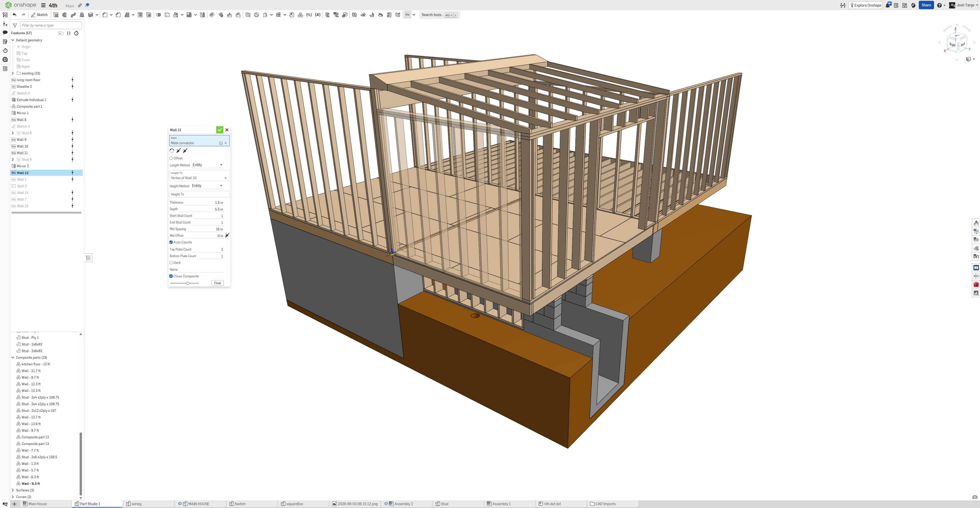
Task: Click the Height To selection field
Action: coord(199,194)
